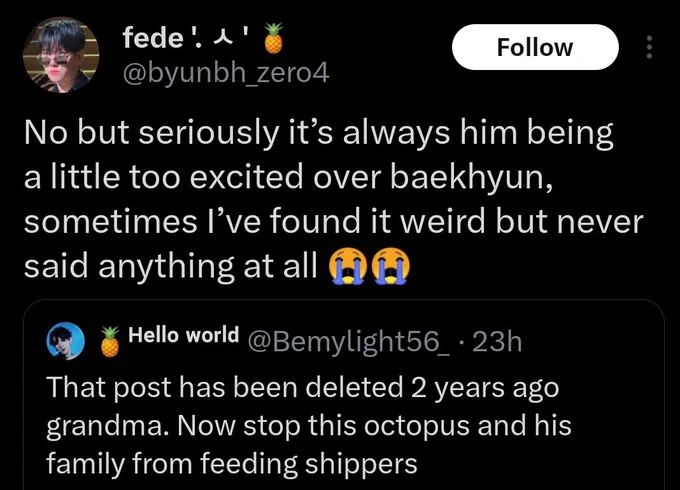The width and height of the screenshot is (680, 490).
Task: Open the @Bemylight56_ handle
Action: [x=349, y=342]
